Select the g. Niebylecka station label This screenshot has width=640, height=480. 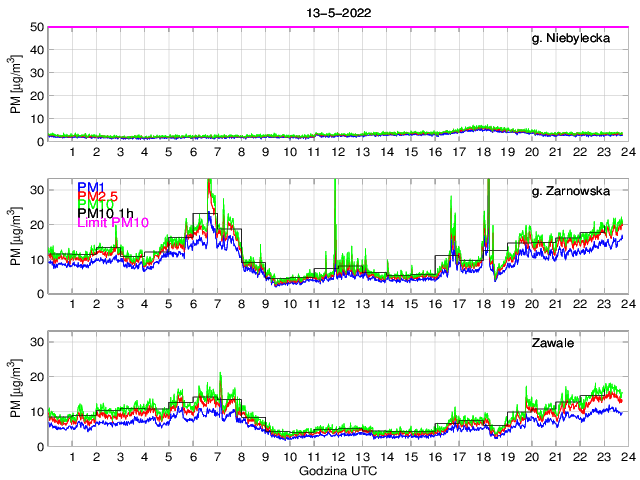574,39
